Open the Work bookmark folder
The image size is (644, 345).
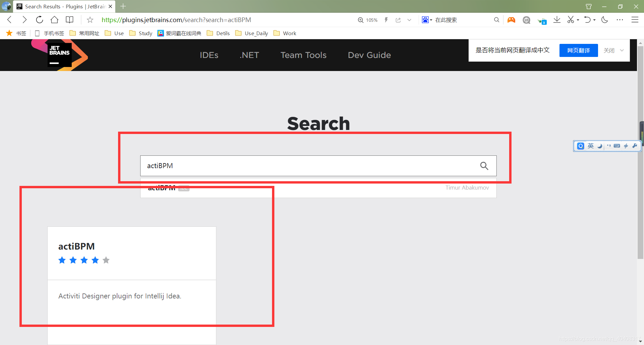(x=285, y=33)
